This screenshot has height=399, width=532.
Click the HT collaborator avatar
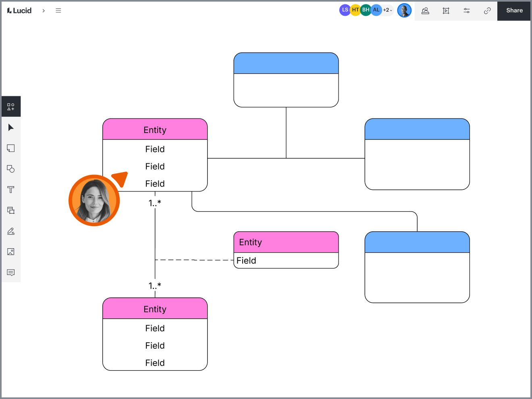point(355,10)
